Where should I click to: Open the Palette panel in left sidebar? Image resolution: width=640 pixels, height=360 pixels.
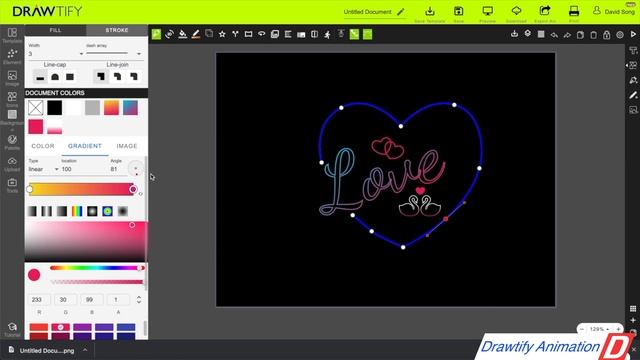[x=12, y=142]
